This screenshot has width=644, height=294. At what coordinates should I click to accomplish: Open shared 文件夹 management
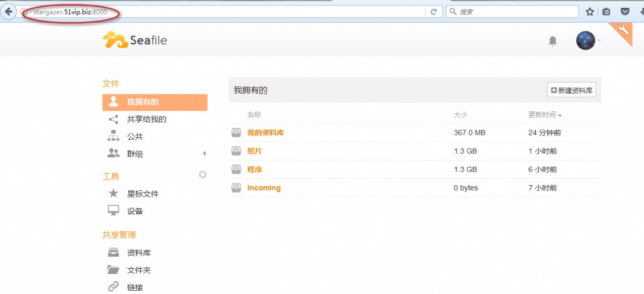tap(138, 270)
